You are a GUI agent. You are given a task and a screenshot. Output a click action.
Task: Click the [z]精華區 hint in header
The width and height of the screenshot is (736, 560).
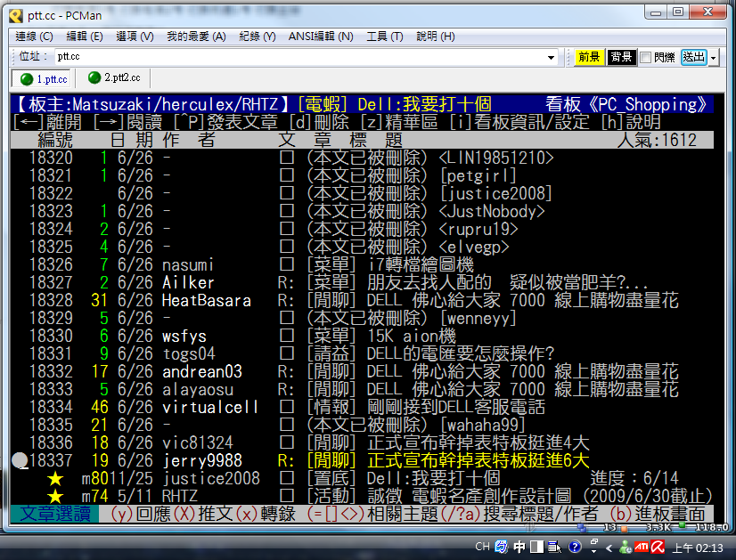click(x=399, y=122)
